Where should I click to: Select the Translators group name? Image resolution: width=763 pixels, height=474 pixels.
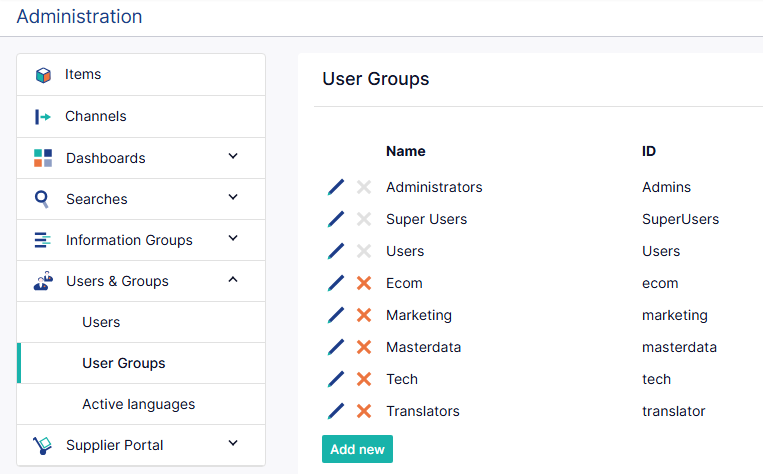(422, 411)
